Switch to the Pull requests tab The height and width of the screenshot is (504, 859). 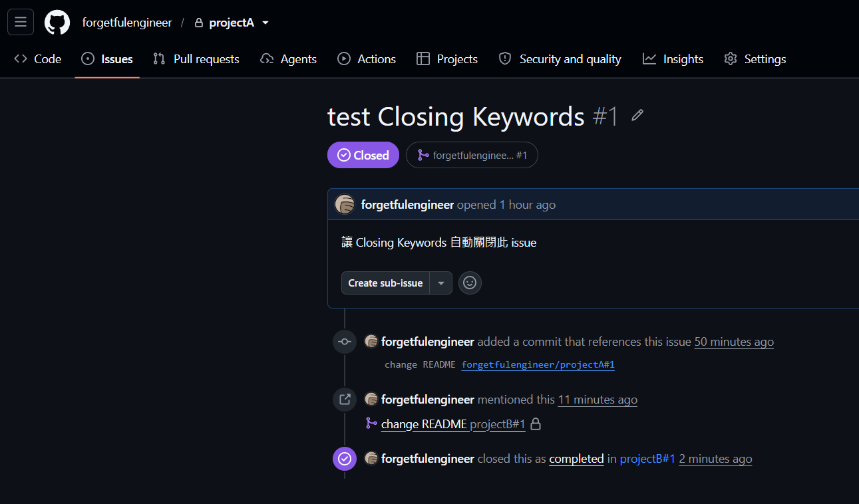(x=196, y=59)
